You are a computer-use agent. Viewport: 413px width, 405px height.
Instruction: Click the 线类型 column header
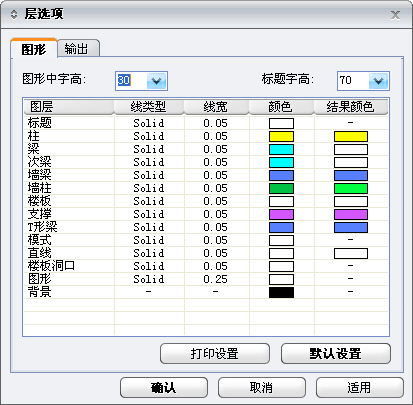pyautogui.click(x=149, y=107)
